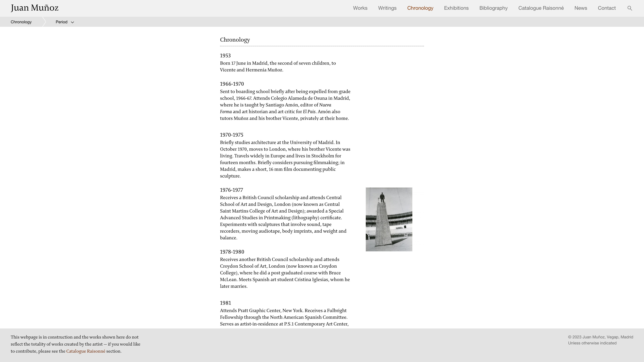Click the 1981 year heading
This screenshot has height=362, width=644.
225,303
